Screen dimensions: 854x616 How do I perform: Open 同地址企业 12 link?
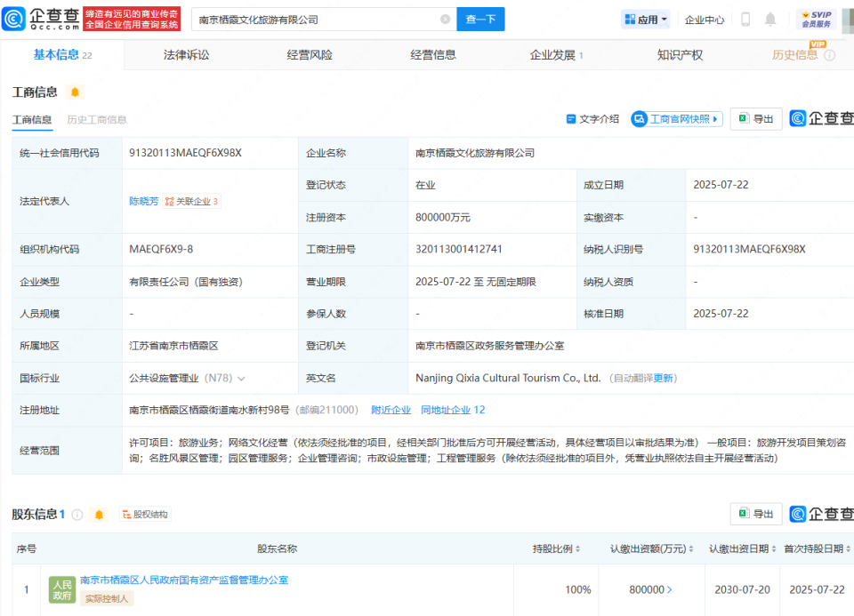coord(453,410)
